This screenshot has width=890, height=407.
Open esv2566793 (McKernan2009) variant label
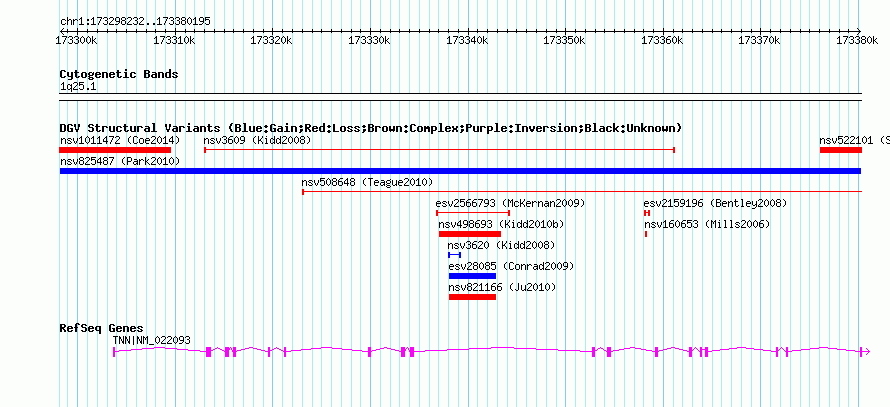click(510, 203)
